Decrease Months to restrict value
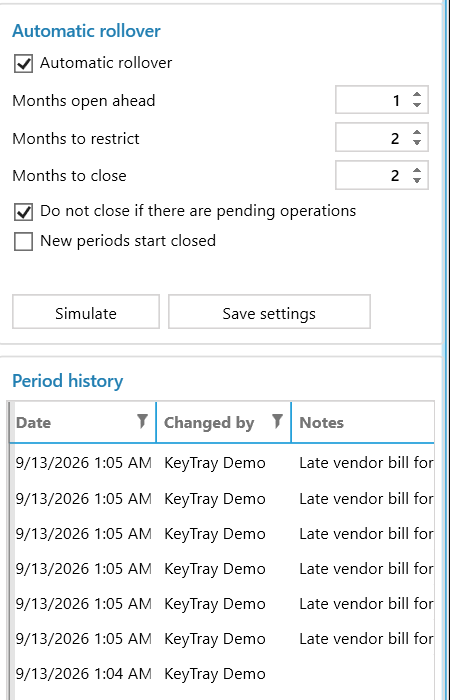This screenshot has width=450, height=700. tap(417, 142)
